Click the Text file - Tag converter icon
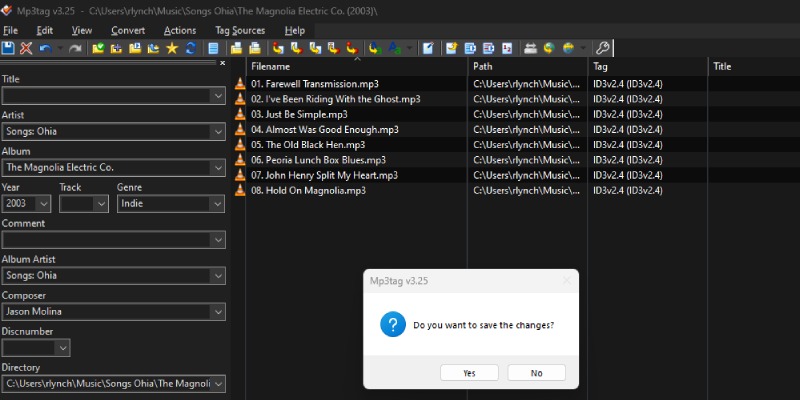The height and width of the screenshot is (400, 800). point(334,48)
